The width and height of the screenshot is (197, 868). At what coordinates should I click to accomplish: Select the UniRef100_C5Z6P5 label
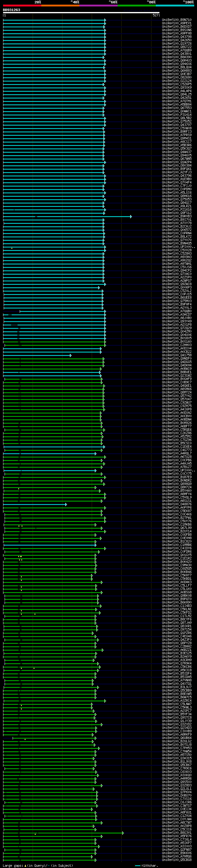point(177,84)
